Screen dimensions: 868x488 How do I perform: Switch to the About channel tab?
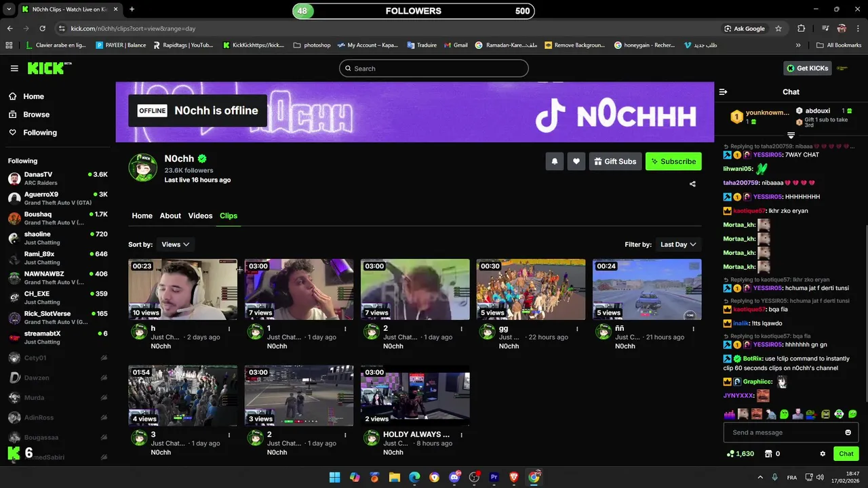click(170, 216)
